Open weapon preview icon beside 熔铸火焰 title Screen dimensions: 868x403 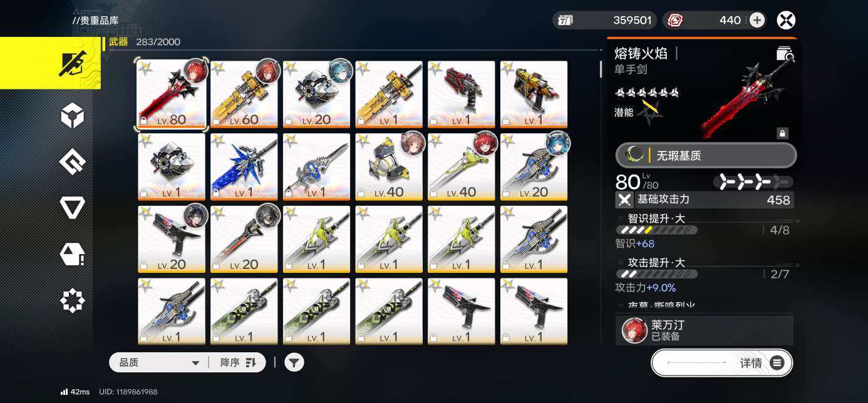pos(785,54)
